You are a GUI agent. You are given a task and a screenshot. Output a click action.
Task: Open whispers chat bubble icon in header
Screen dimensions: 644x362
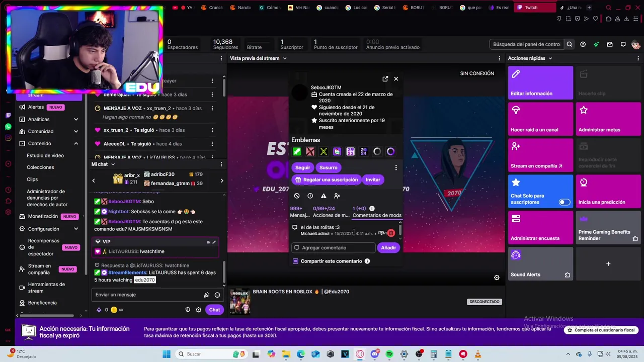coord(623,44)
